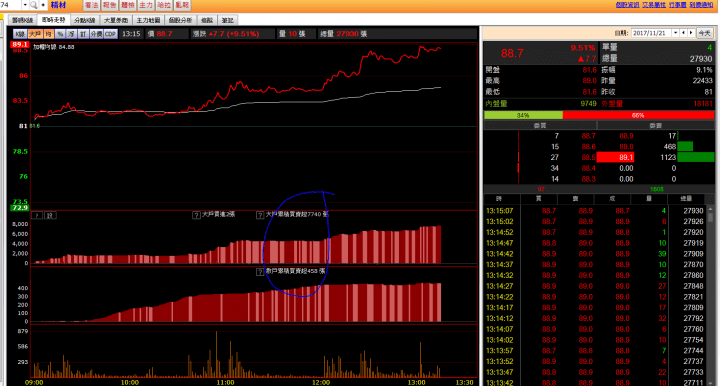The image size is (720, 386).
Task: Click the 哈拉 button in top bar
Action: (x=164, y=5)
